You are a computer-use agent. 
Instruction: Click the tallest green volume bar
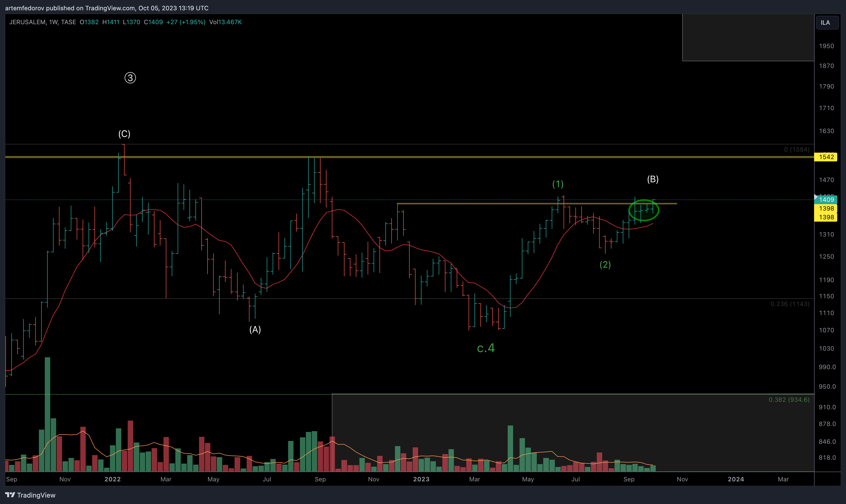click(48, 414)
